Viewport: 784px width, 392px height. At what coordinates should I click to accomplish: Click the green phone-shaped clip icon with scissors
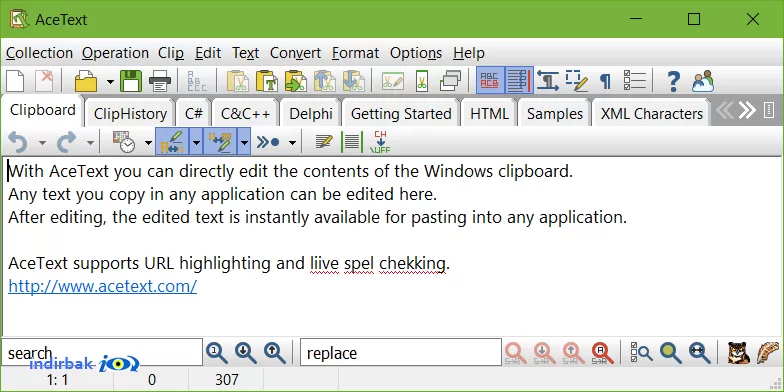[422, 81]
